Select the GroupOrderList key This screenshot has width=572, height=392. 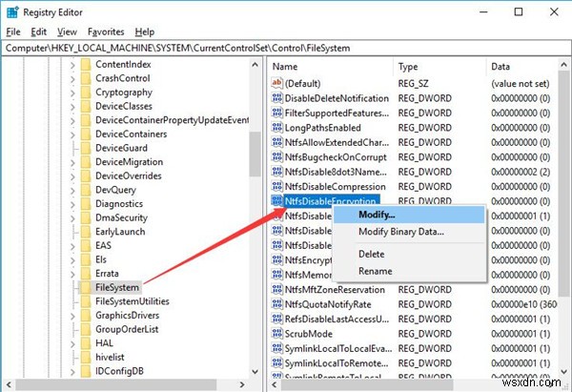click(x=127, y=329)
